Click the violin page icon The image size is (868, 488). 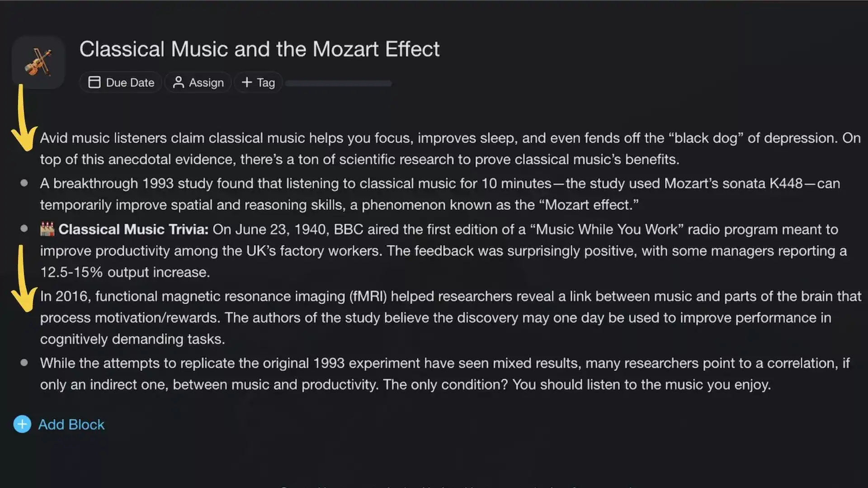38,62
